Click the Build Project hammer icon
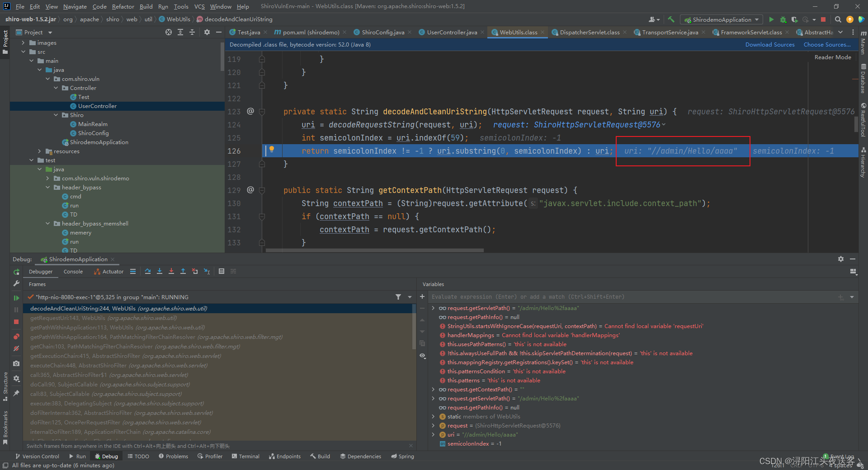 tap(671, 19)
